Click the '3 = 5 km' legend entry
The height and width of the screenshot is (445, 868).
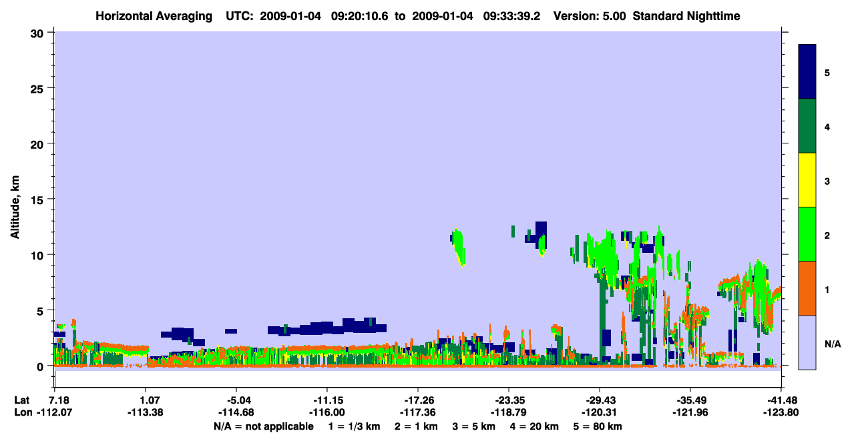(474, 426)
